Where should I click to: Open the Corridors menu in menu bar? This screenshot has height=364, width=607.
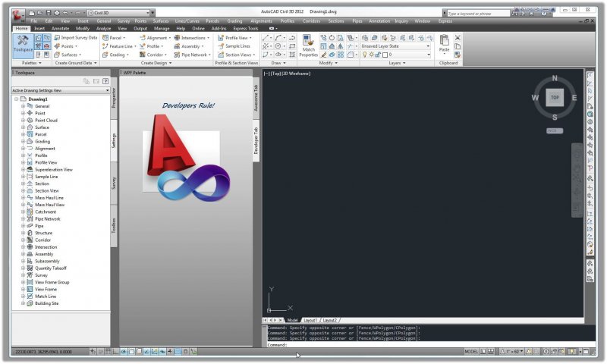click(x=311, y=21)
